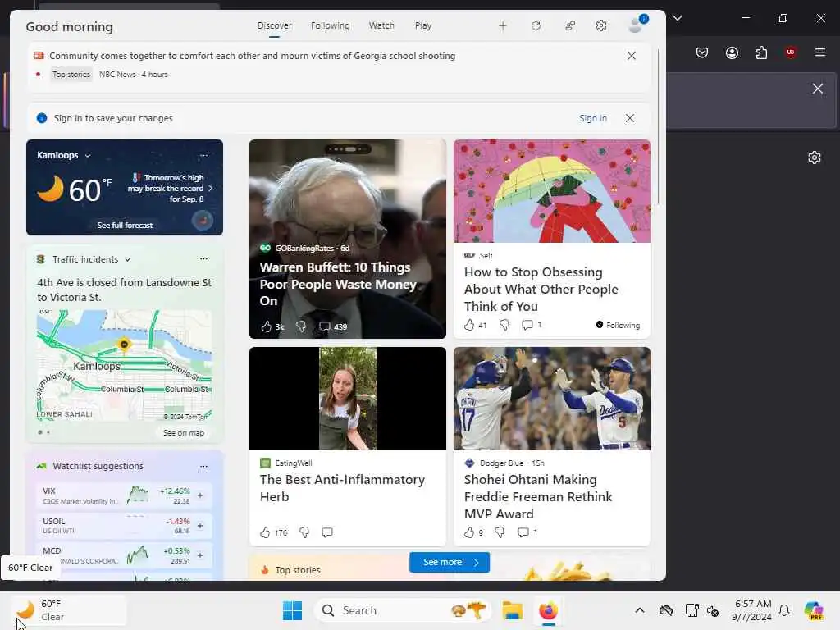
Task: Like the Shohei Ohtani article
Action: point(469,532)
